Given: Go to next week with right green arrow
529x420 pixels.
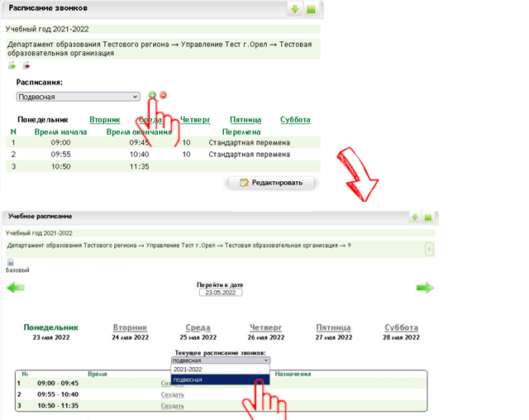Looking at the screenshot, I should [425, 287].
